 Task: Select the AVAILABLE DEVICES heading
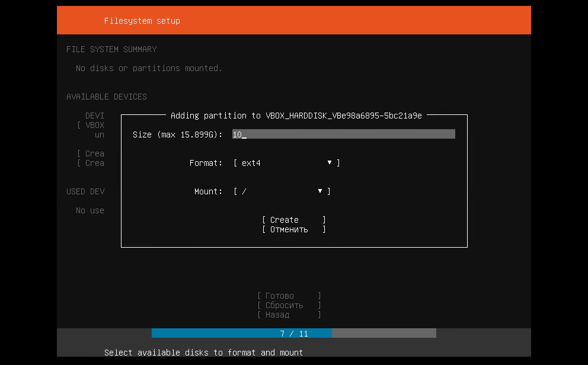pyautogui.click(x=107, y=97)
